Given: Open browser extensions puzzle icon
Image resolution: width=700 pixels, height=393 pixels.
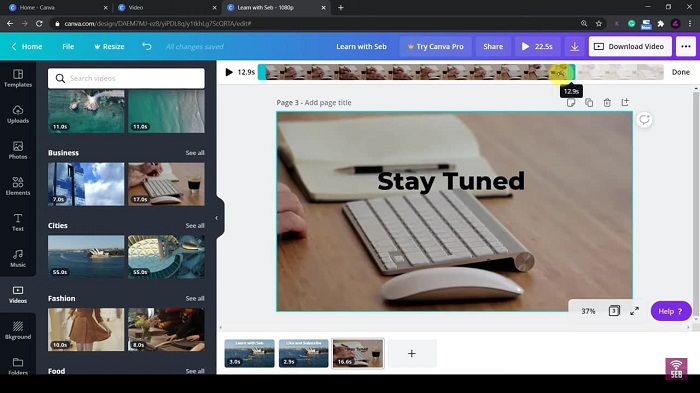Looking at the screenshot, I should click(661, 23).
